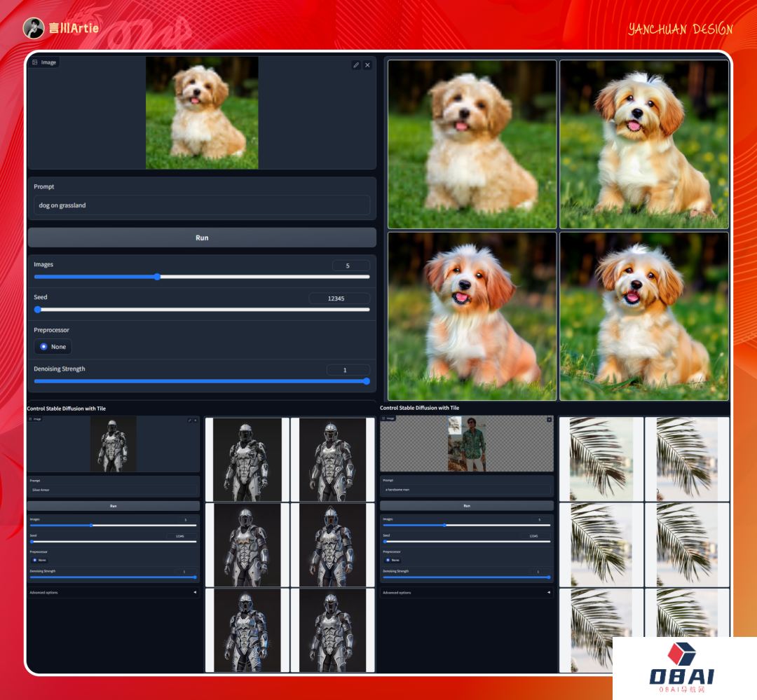Open the second armor output in the top row
757x700 pixels.
333,460
